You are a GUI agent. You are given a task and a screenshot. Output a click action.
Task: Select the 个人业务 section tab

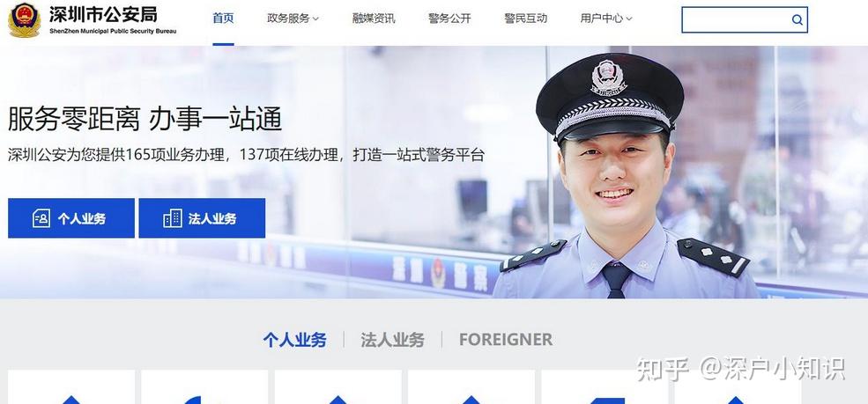coord(294,340)
